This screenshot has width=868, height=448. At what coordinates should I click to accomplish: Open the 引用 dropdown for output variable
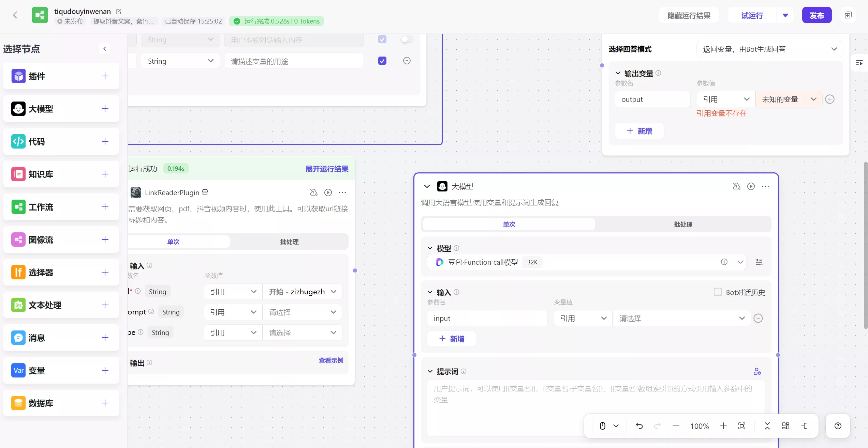(723, 99)
